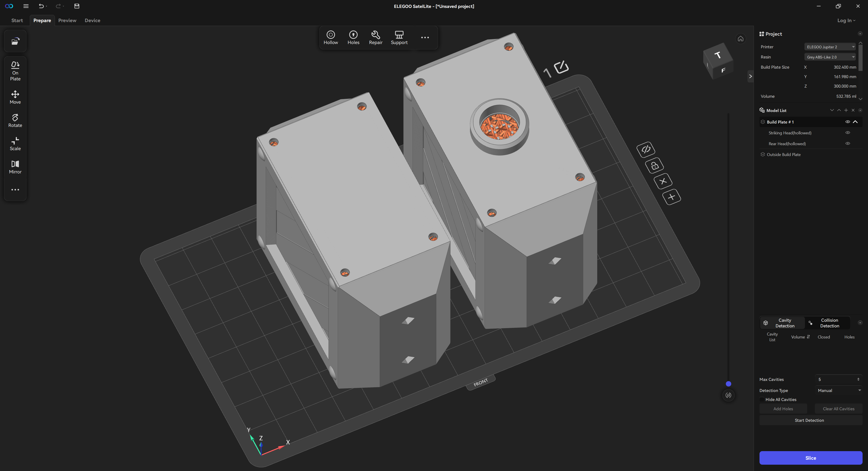Select the Hollow tool

pos(330,37)
